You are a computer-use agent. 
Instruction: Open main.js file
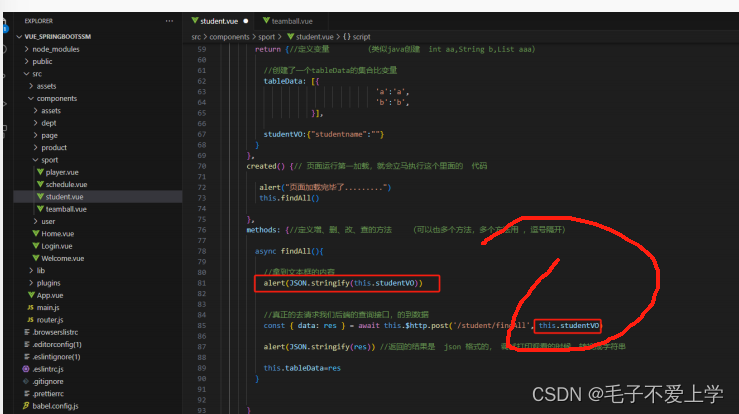coord(48,307)
